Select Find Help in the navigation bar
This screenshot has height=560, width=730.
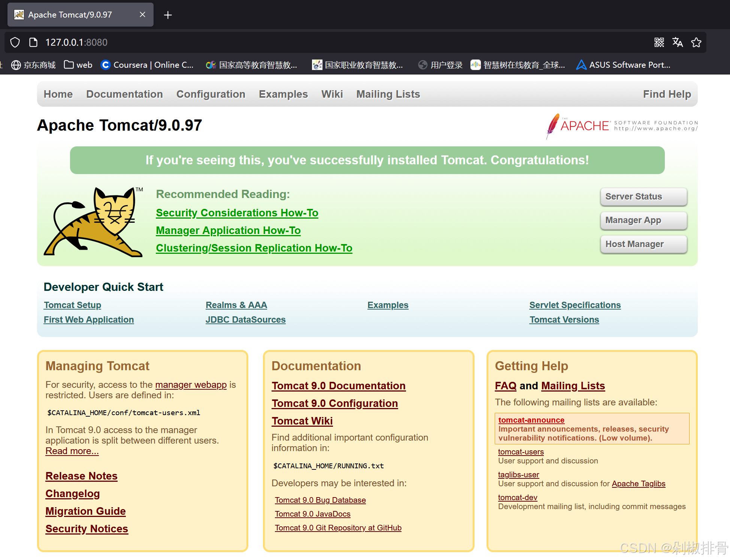pos(667,94)
